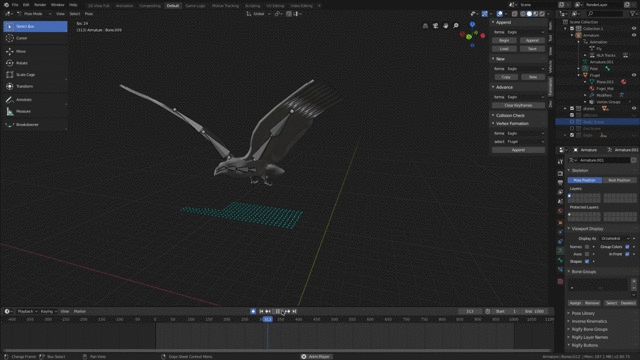
Task: Jump to the timeline start frame
Action: coord(261,311)
